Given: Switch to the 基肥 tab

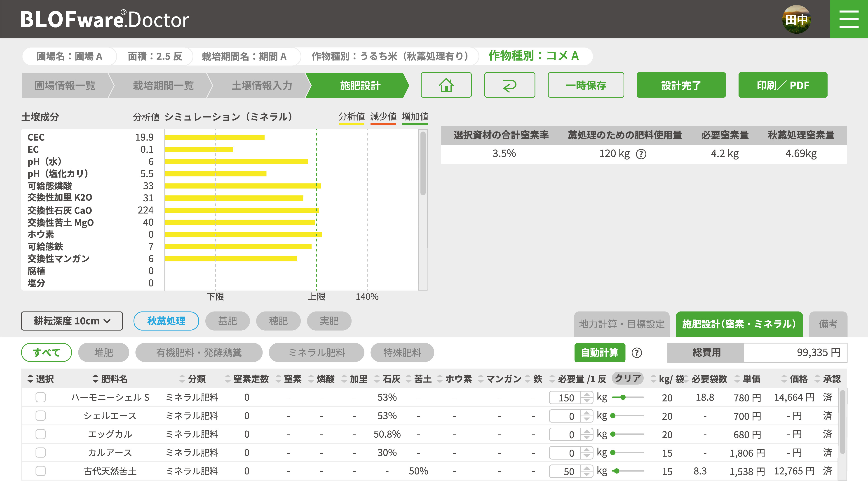Looking at the screenshot, I should 228,321.
